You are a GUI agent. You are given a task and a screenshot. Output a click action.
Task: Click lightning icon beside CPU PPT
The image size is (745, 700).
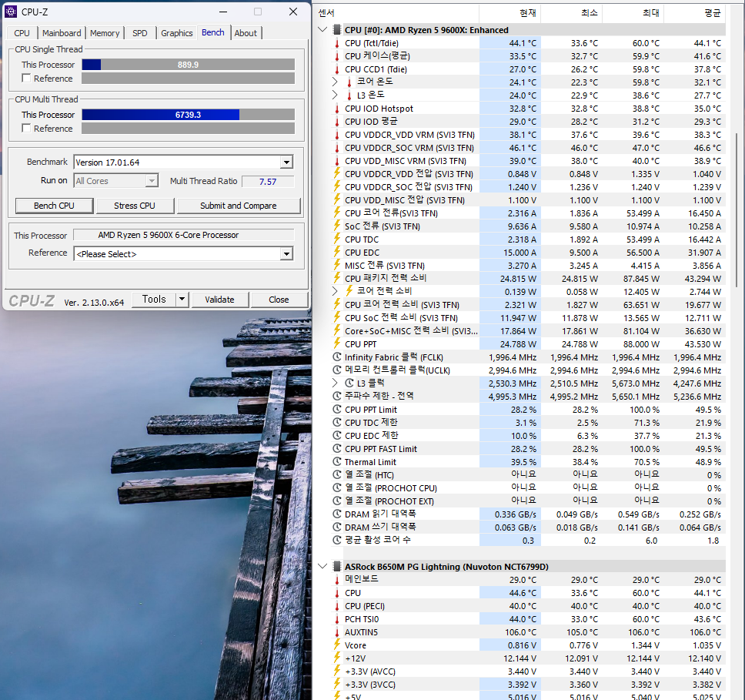click(337, 343)
